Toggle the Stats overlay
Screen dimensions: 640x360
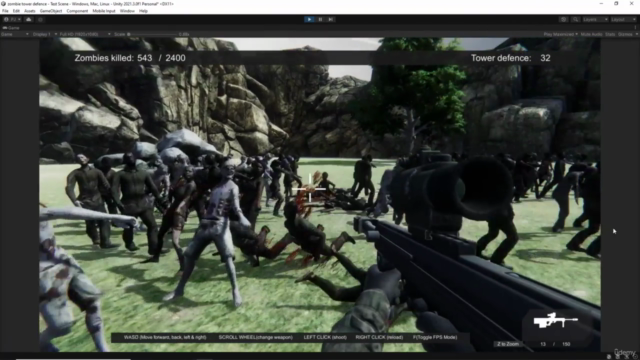click(610, 34)
